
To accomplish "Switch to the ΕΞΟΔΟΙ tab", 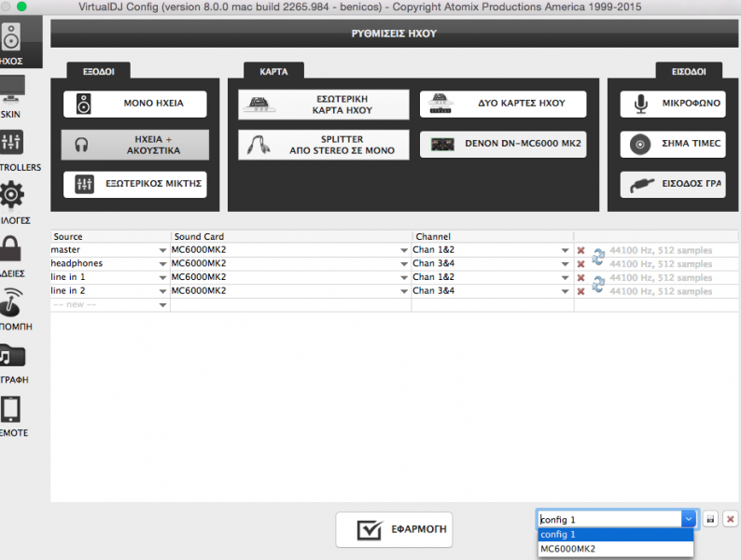I will pyautogui.click(x=99, y=71).
